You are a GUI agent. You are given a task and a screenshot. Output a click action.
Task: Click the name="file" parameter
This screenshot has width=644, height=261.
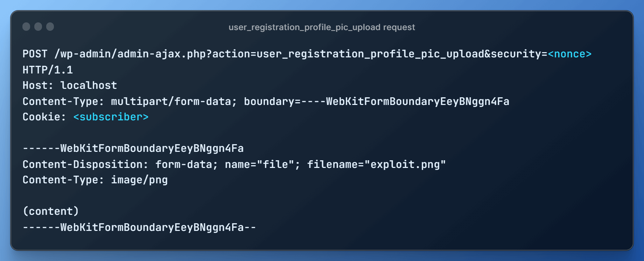pos(259,164)
